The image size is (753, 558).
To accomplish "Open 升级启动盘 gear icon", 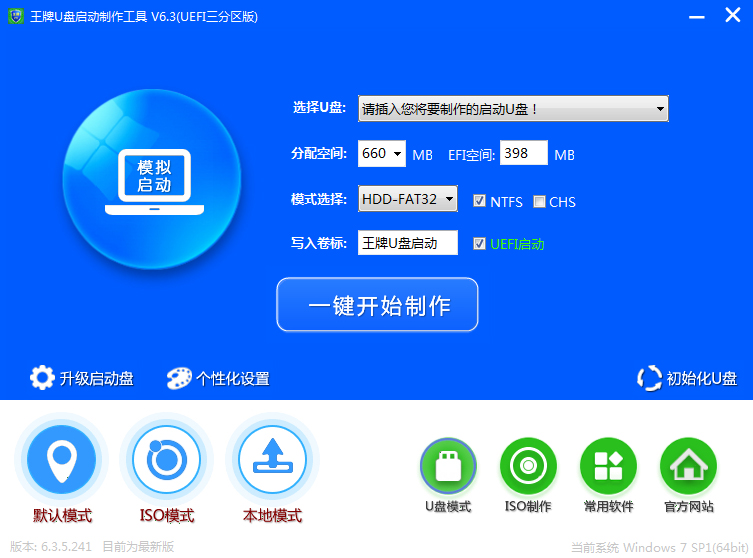I will point(42,378).
